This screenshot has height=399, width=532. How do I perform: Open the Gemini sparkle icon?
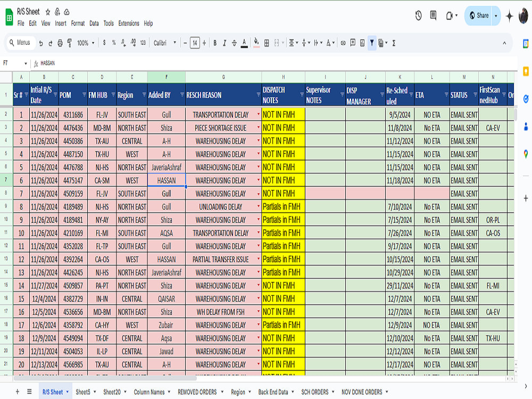(x=509, y=16)
